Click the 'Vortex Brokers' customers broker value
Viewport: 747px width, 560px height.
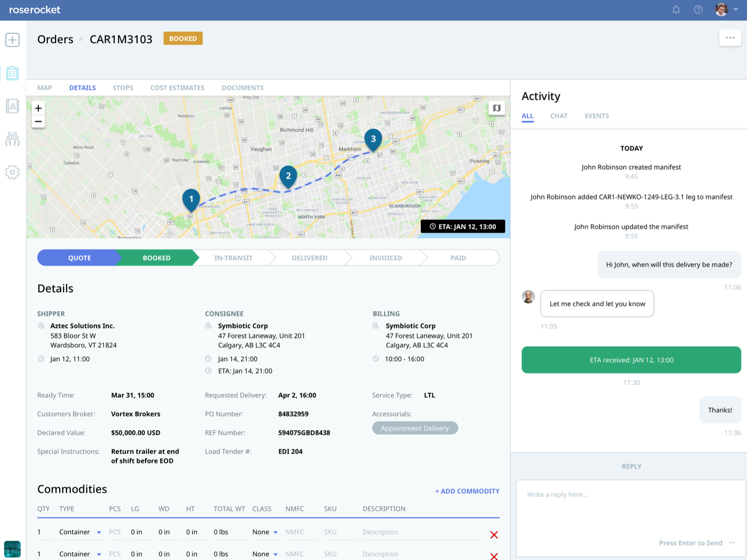[x=136, y=414]
